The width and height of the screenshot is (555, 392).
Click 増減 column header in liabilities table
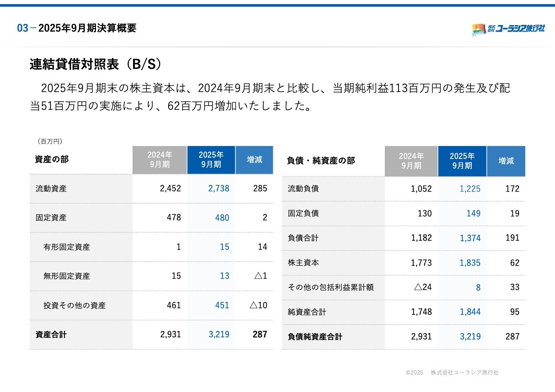[506, 161]
